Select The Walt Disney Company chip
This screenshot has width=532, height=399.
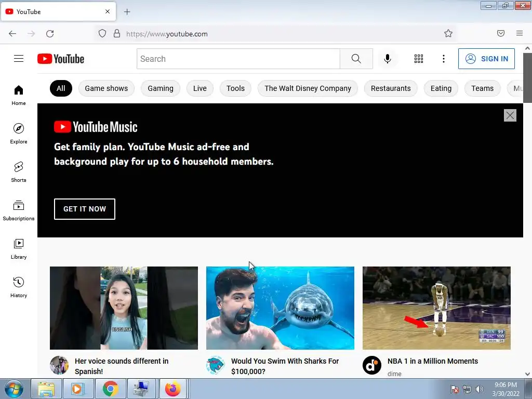(x=308, y=88)
